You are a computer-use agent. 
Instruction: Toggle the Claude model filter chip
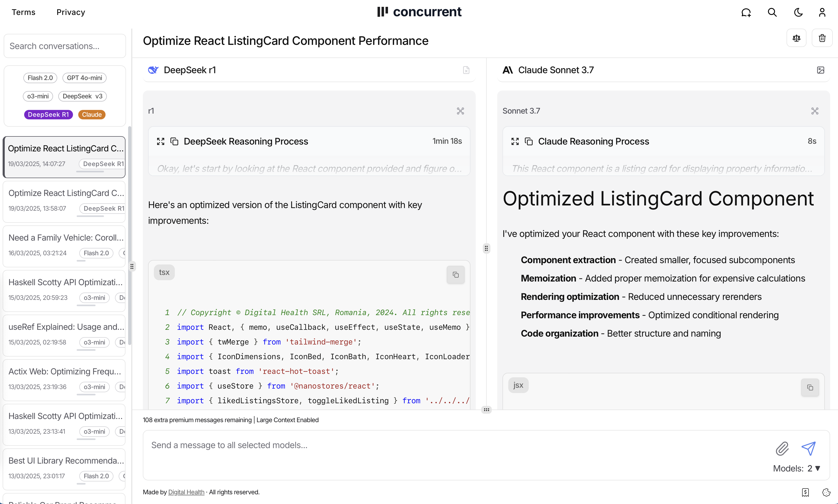tap(92, 114)
